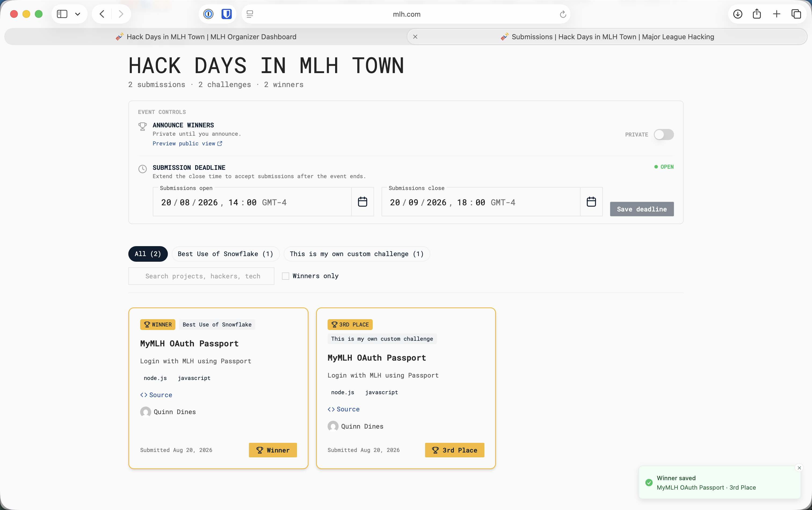This screenshot has width=812, height=510.
Task: Click the node.js tag on Winner card
Action: (x=155, y=378)
